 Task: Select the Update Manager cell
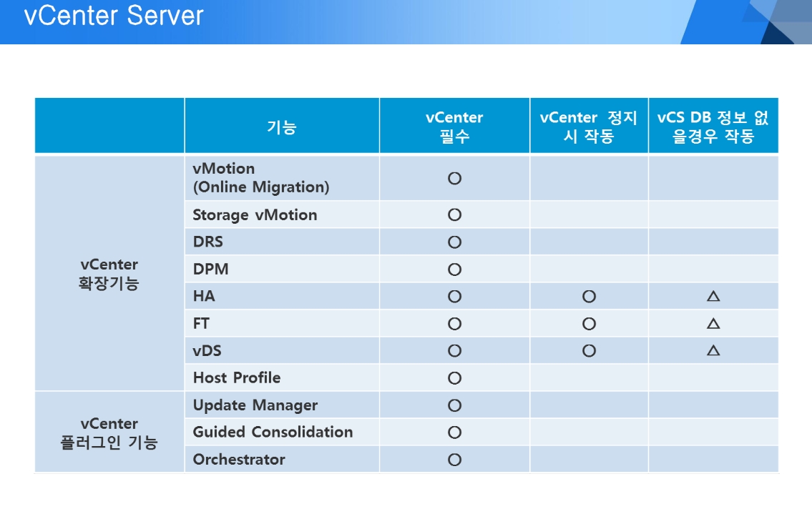pos(282,405)
